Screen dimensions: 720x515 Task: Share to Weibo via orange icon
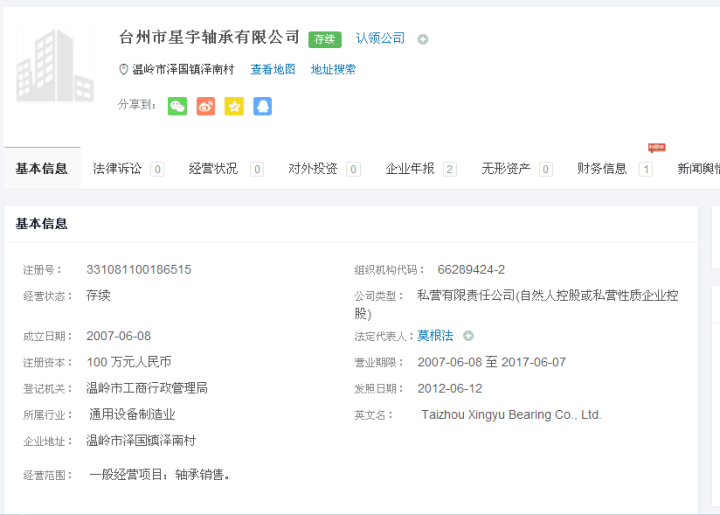(x=205, y=106)
